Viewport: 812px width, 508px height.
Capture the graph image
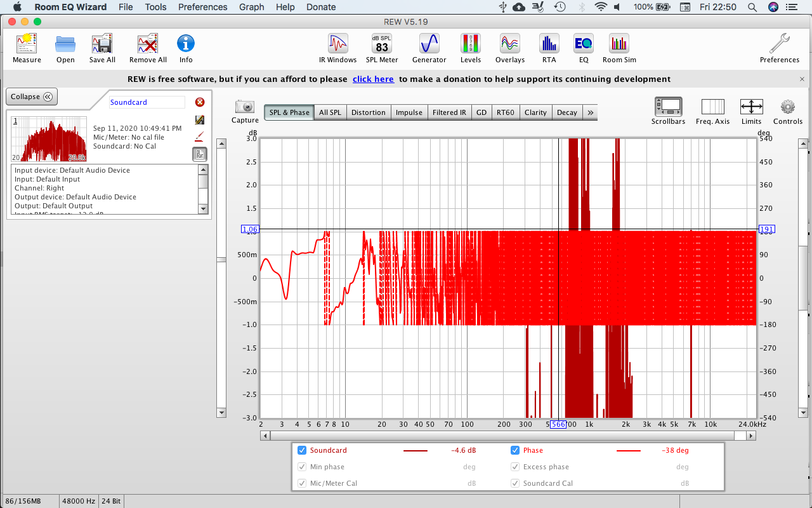(x=245, y=111)
